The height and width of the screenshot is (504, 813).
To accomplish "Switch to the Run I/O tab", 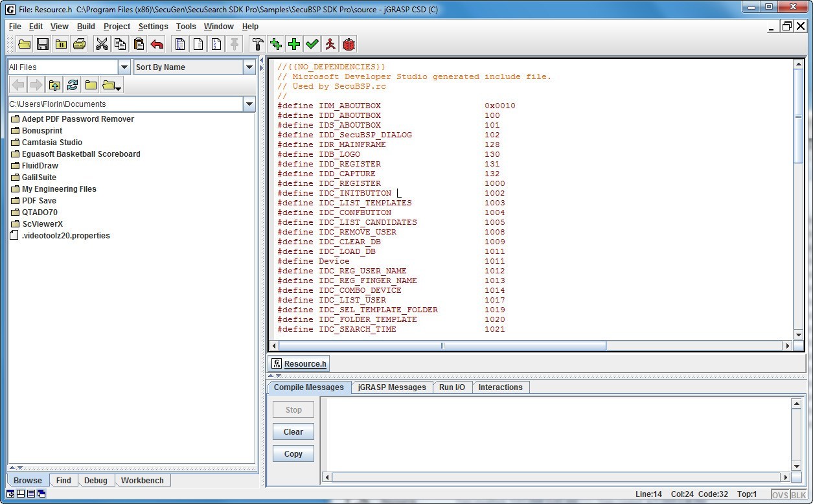I will [452, 387].
